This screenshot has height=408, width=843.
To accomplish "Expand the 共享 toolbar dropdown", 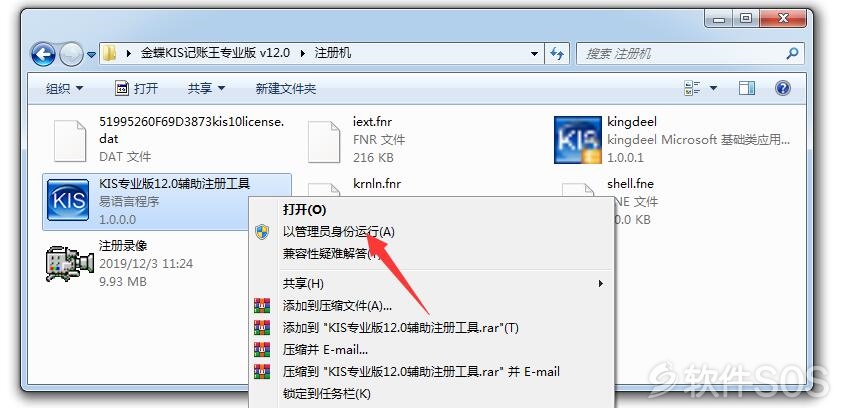I will pyautogui.click(x=206, y=89).
